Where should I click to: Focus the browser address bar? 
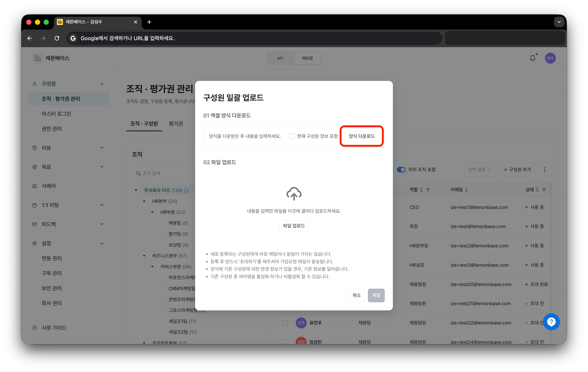coord(254,38)
